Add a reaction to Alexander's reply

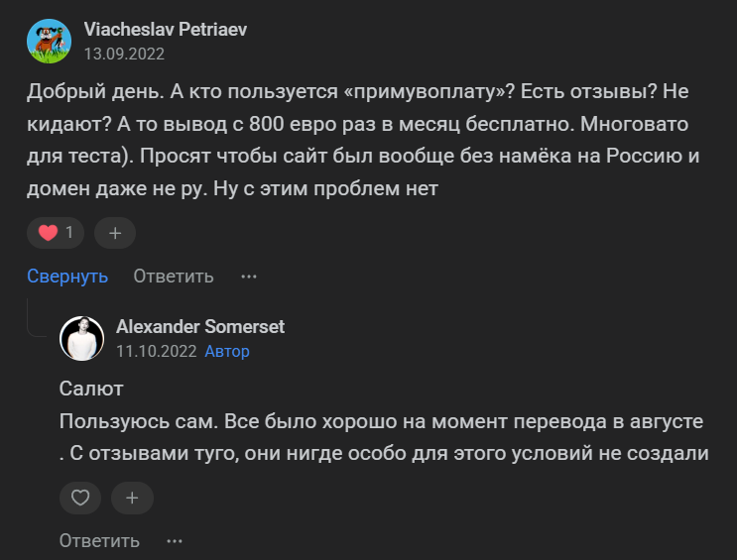pyautogui.click(x=132, y=498)
